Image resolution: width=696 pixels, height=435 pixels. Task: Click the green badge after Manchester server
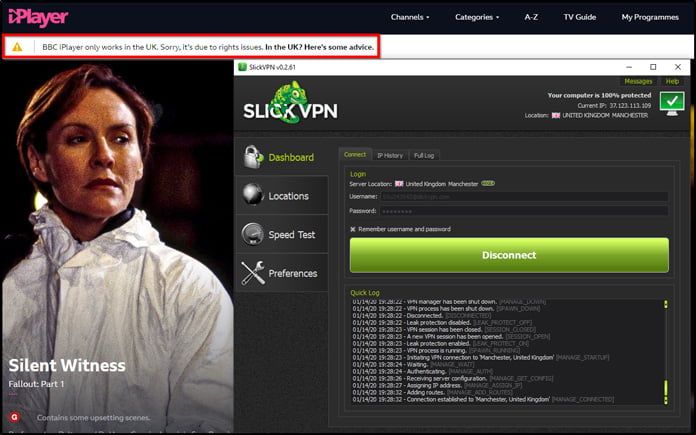click(x=488, y=183)
